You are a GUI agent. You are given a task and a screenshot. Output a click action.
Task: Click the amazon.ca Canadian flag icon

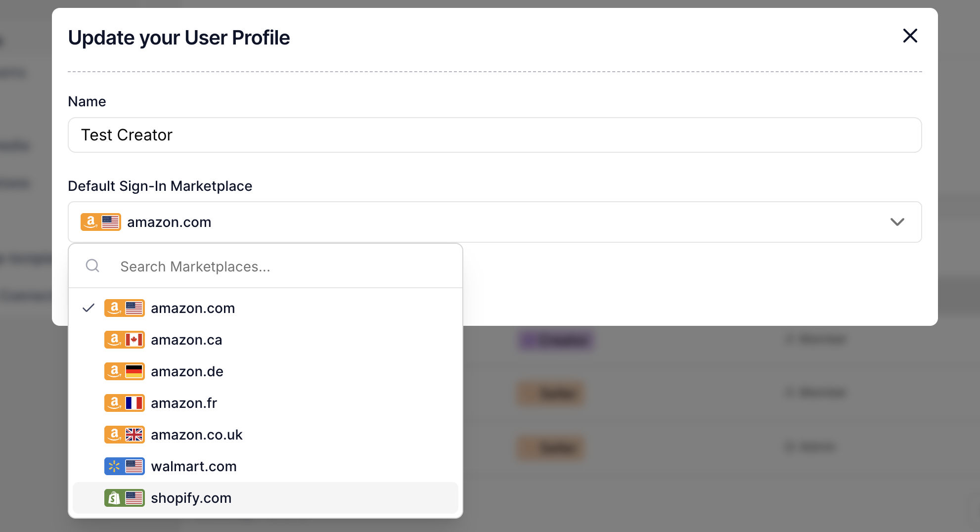pos(134,340)
